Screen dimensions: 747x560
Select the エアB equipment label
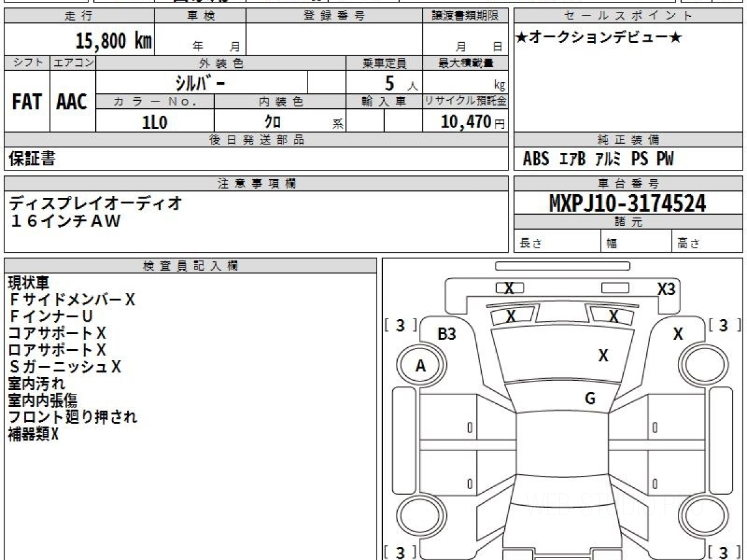click(573, 159)
